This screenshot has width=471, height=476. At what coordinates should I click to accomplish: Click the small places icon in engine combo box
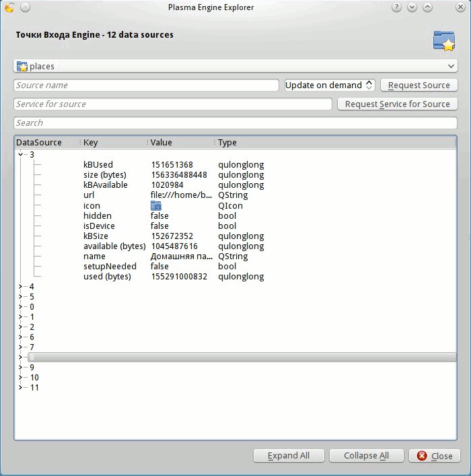(22, 66)
